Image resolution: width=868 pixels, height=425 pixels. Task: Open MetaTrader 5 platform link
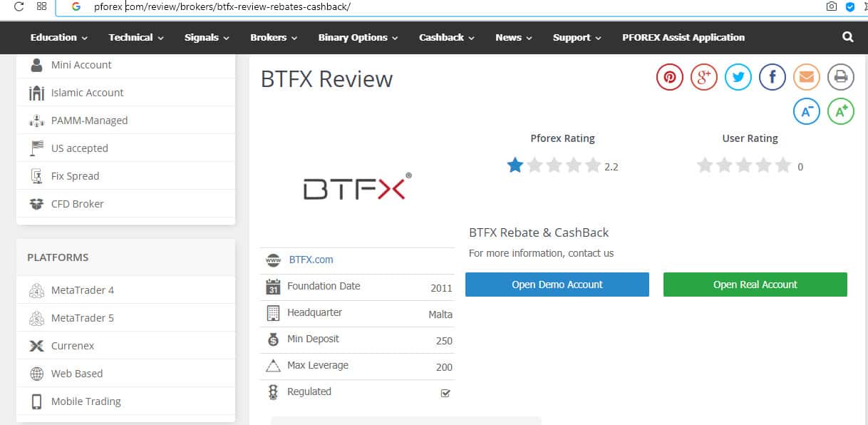[83, 318]
